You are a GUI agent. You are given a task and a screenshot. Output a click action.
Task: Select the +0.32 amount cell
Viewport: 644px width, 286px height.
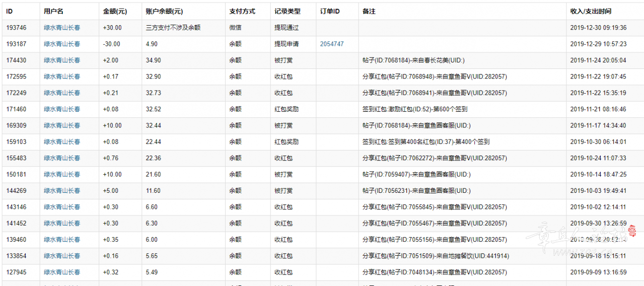[111, 272]
